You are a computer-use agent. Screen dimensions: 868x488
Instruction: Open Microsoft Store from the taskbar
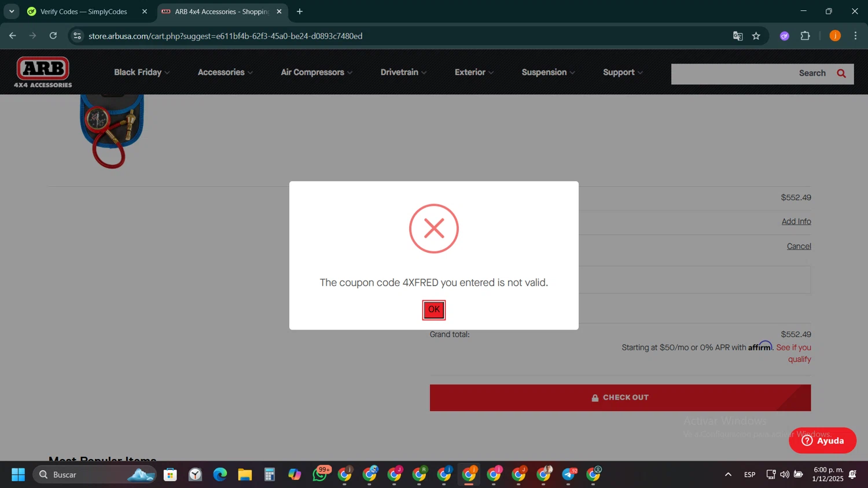170,475
